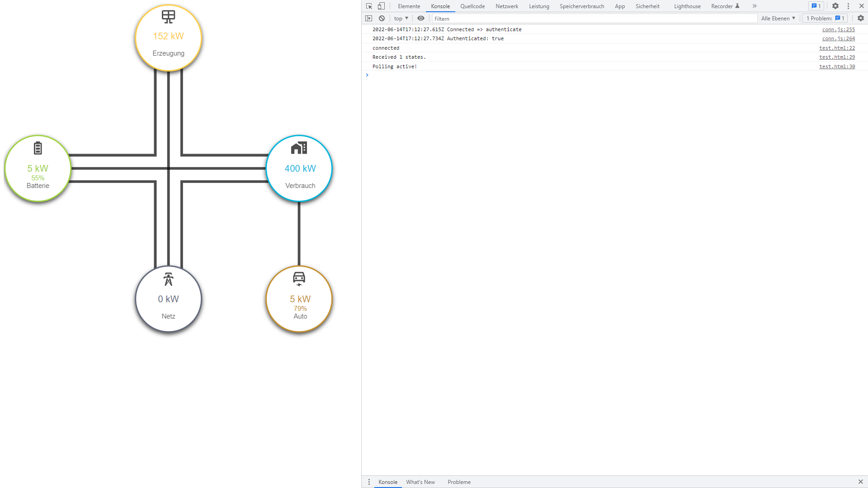Click the 0 kW Netz value
The width and height of the screenshot is (868, 488).
click(168, 299)
